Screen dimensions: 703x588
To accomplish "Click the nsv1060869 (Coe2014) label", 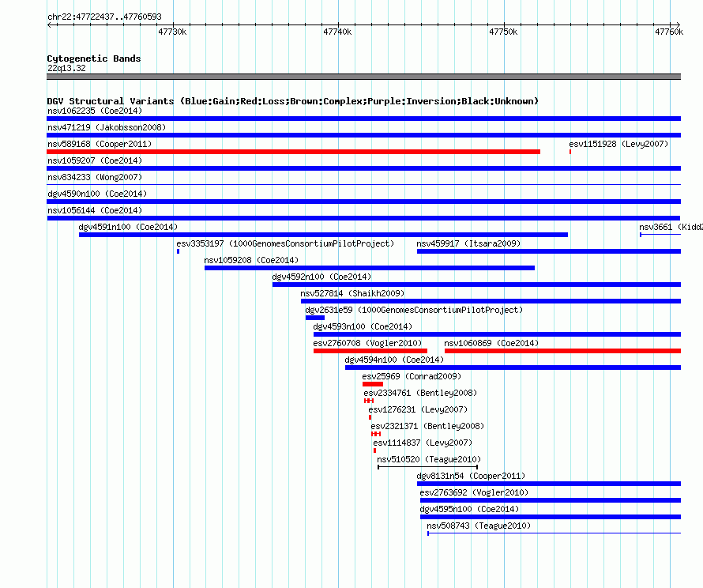I will point(491,343).
